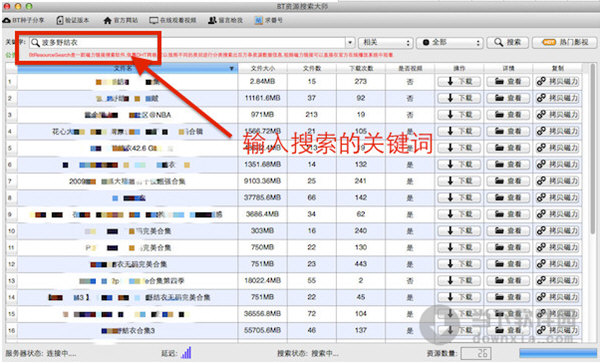Click the 搜索 search button

pyautogui.click(x=507, y=42)
